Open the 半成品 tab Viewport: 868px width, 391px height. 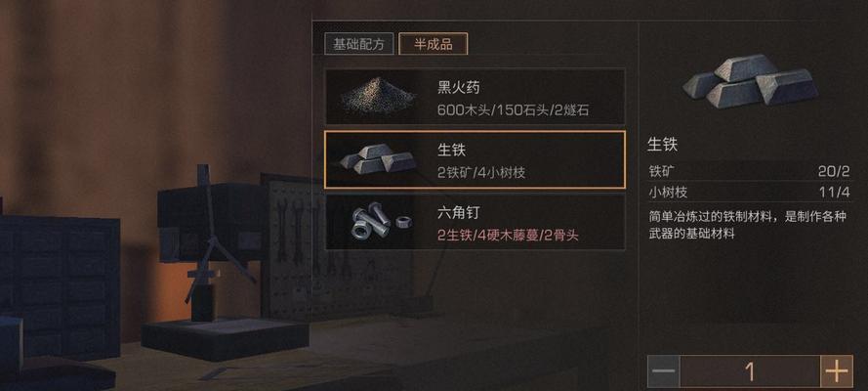pyautogui.click(x=433, y=44)
